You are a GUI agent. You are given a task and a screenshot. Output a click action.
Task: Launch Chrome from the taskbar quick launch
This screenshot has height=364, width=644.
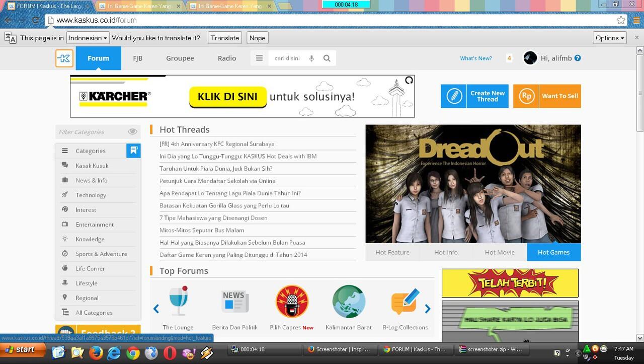[x=133, y=353]
